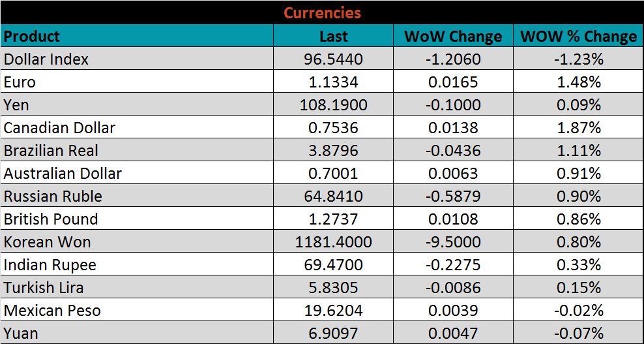Select the Product column header
644x344 pixels.
point(32,36)
